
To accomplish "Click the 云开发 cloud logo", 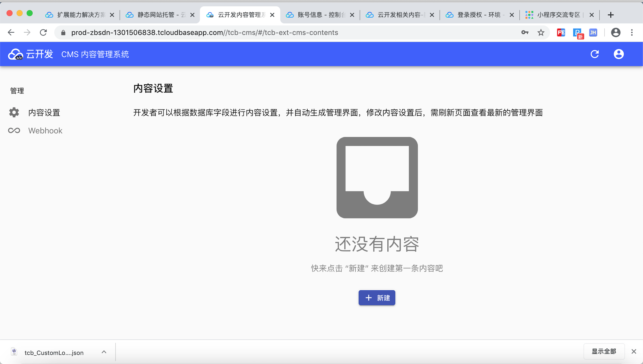I will pos(16,54).
